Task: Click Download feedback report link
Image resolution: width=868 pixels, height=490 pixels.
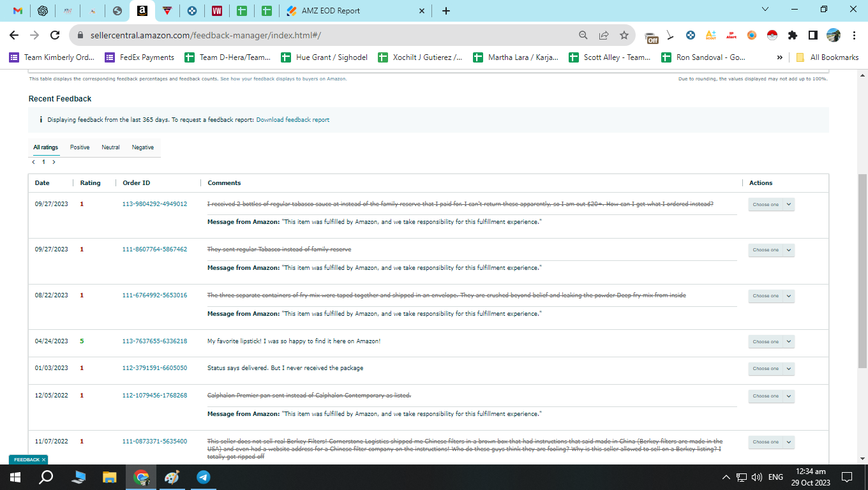Action: pos(293,120)
